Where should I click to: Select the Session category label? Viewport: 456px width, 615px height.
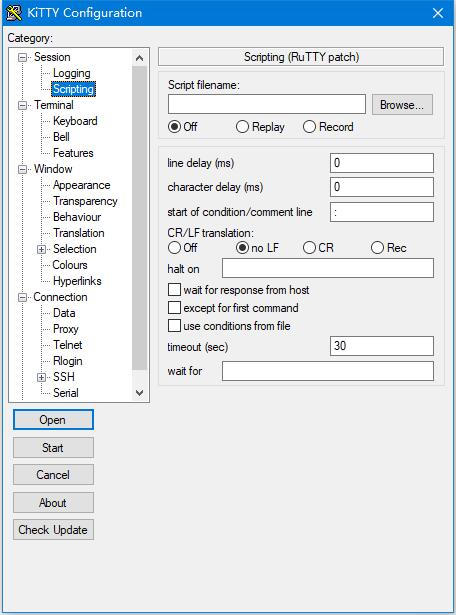click(x=52, y=57)
